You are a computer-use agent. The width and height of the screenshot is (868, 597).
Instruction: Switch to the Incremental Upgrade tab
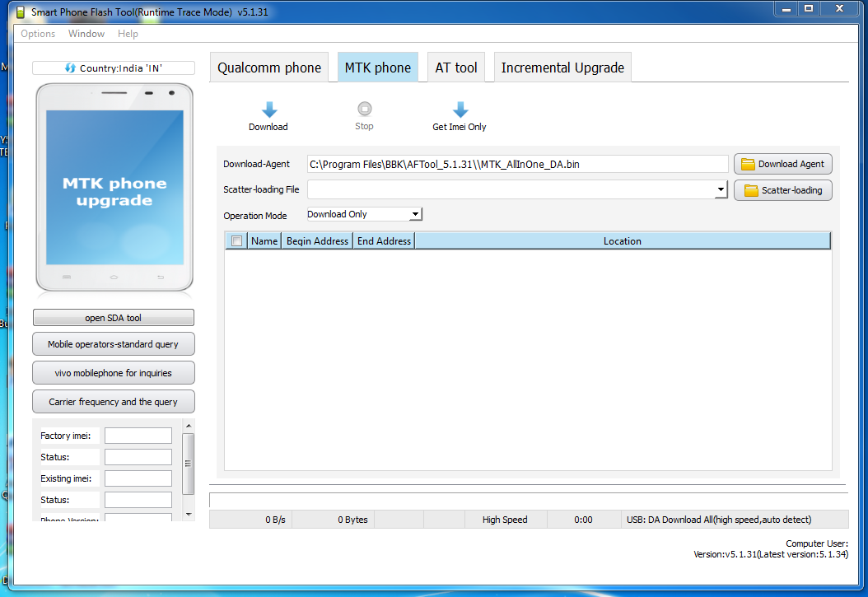(562, 67)
